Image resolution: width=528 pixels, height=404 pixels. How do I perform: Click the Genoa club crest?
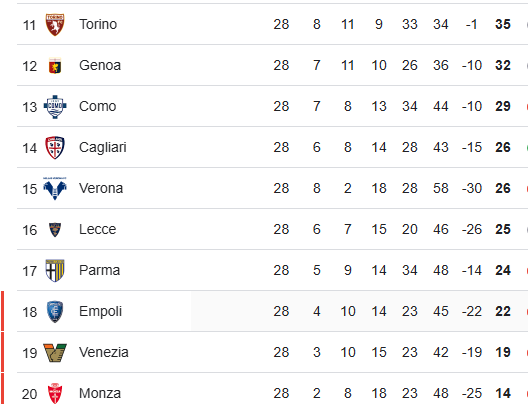click(55, 66)
